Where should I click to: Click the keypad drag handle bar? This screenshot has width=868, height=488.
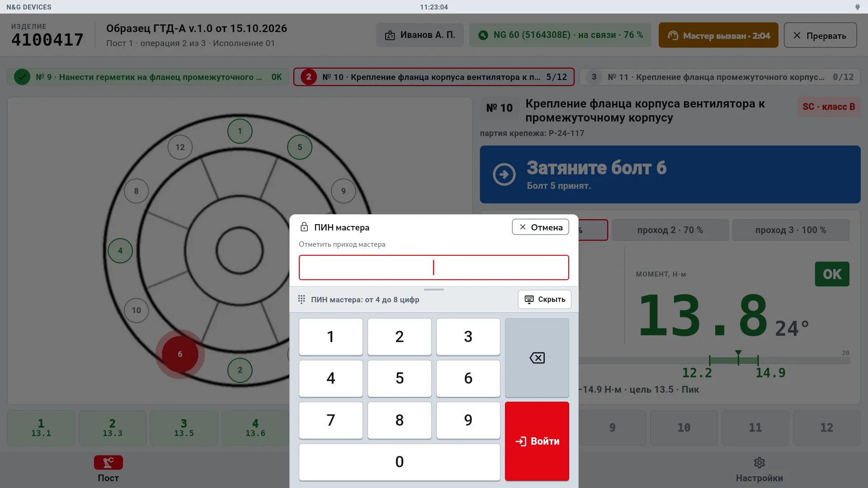(434, 290)
